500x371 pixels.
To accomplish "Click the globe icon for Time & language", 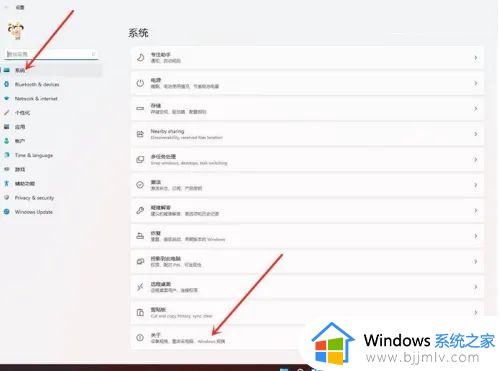I will (x=7, y=155).
